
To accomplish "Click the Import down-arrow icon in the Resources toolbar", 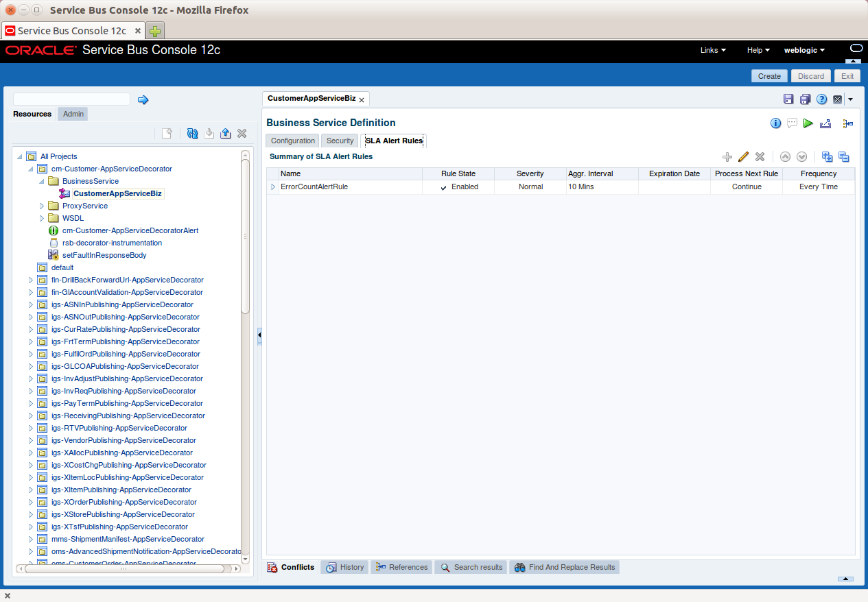I will [209, 134].
